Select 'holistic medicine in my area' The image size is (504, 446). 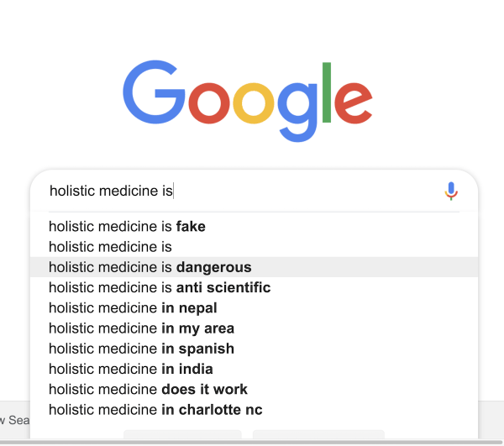141,328
